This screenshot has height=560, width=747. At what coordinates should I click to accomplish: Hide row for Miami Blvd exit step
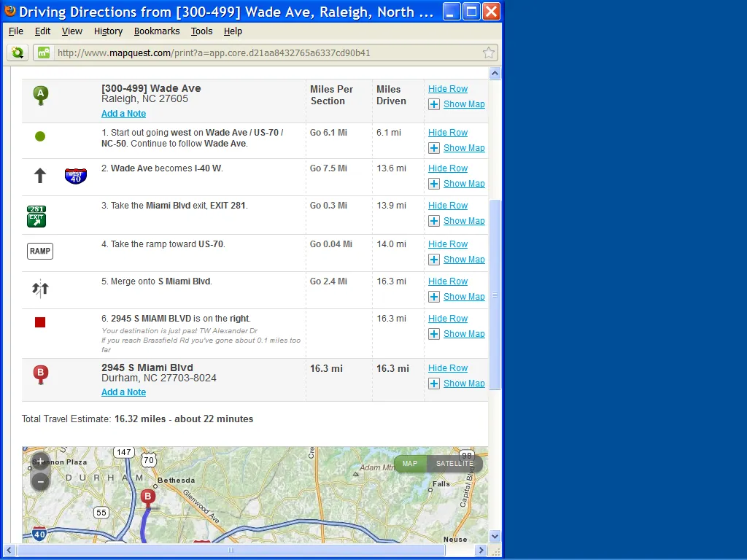448,206
